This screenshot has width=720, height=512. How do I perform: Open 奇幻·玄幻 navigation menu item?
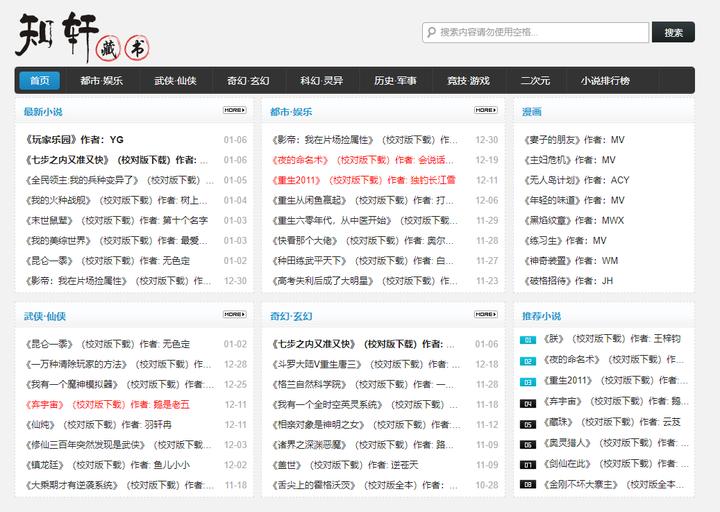point(248,81)
